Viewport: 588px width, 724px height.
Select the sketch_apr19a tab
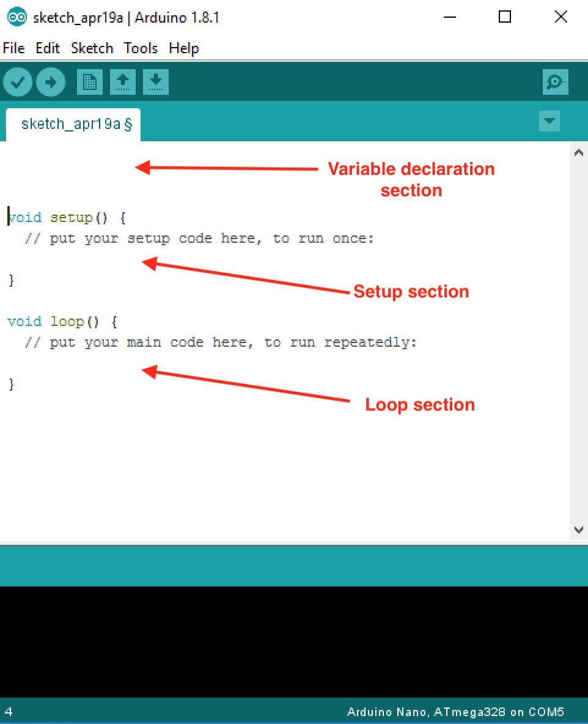[x=73, y=124]
